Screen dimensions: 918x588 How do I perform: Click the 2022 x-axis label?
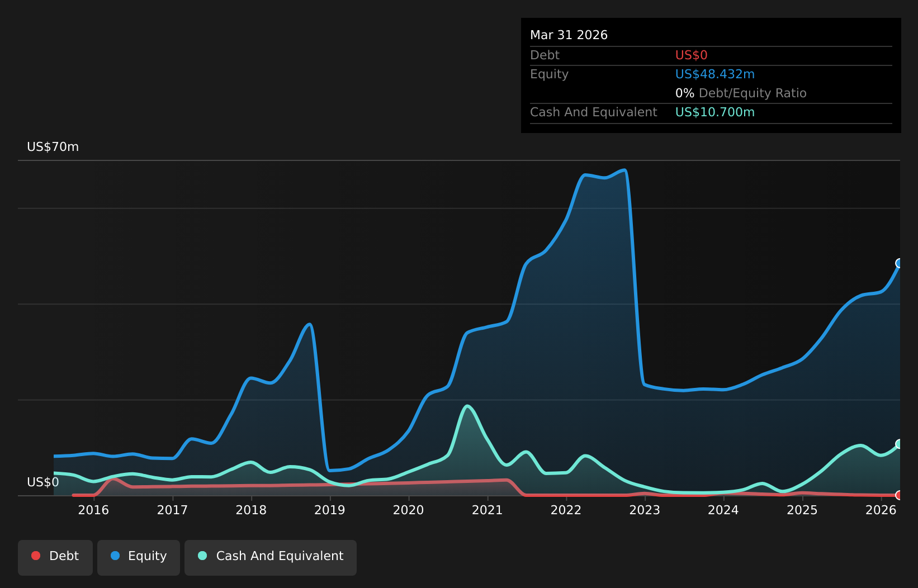[x=566, y=510]
